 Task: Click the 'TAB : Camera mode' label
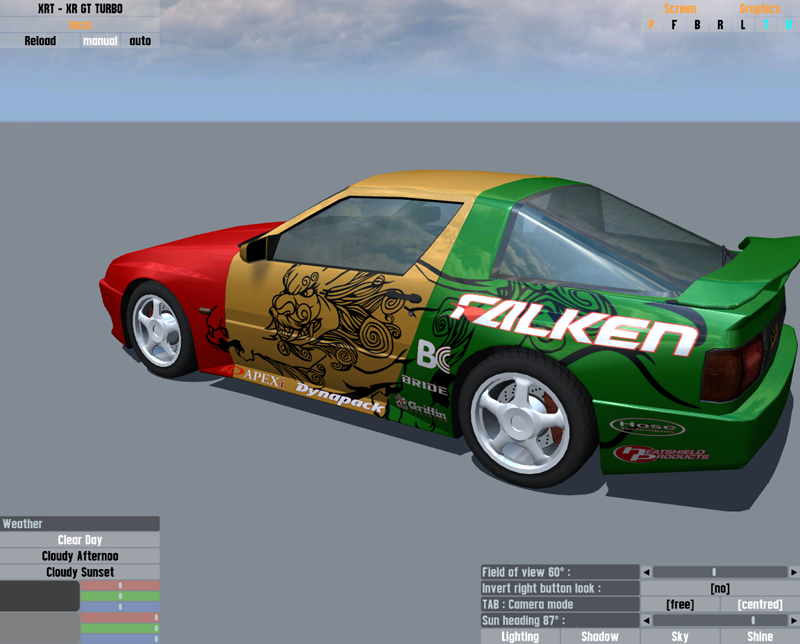tap(560, 604)
